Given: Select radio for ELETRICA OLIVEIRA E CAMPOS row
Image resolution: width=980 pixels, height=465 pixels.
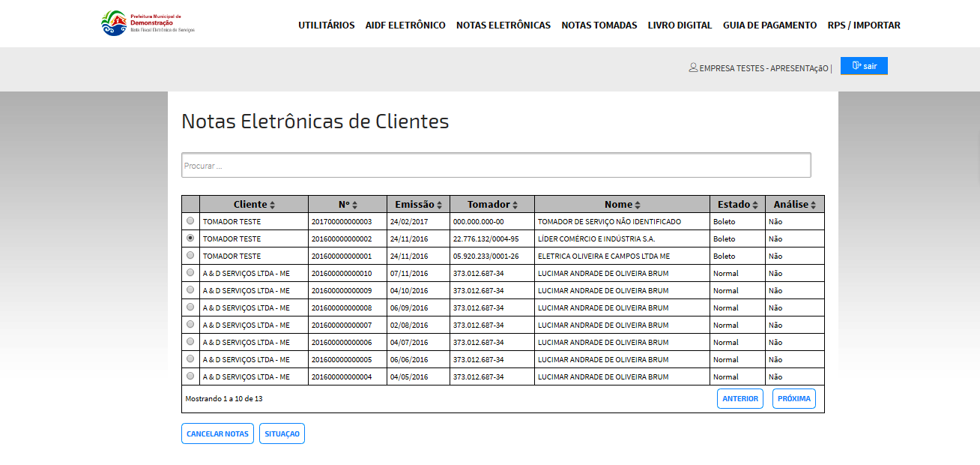Looking at the screenshot, I should tap(190, 256).
